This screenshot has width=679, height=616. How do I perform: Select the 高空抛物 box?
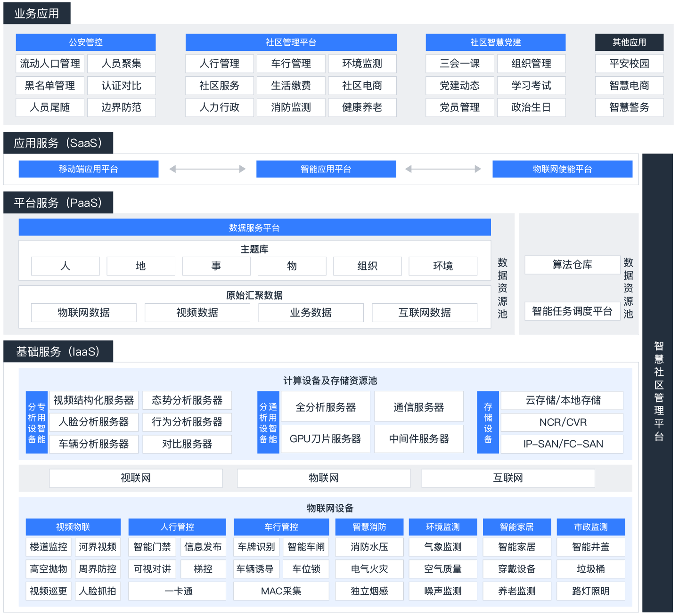pos(49,569)
